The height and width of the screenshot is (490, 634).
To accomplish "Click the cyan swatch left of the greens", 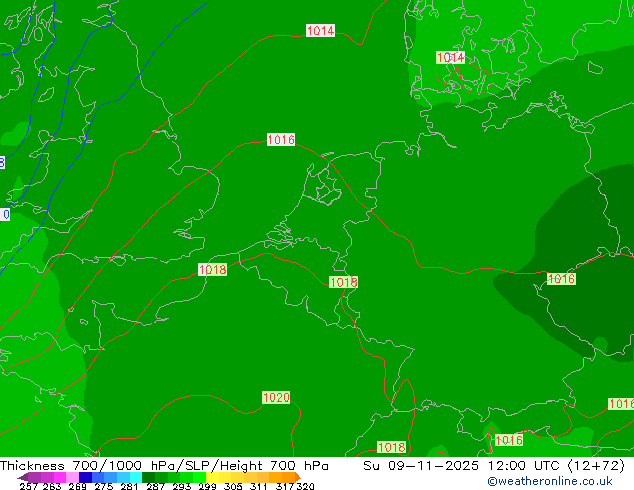I will click(136, 477).
